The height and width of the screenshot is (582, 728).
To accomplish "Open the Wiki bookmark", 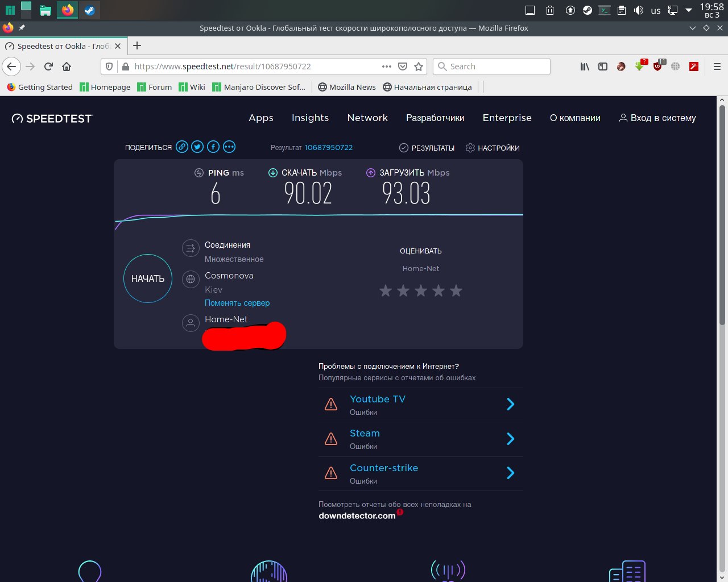I will 192,87.
